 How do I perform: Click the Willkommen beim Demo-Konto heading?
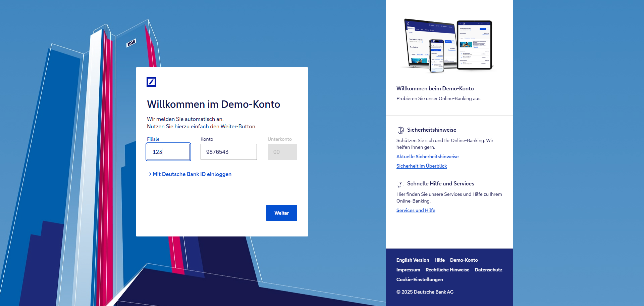coord(435,89)
